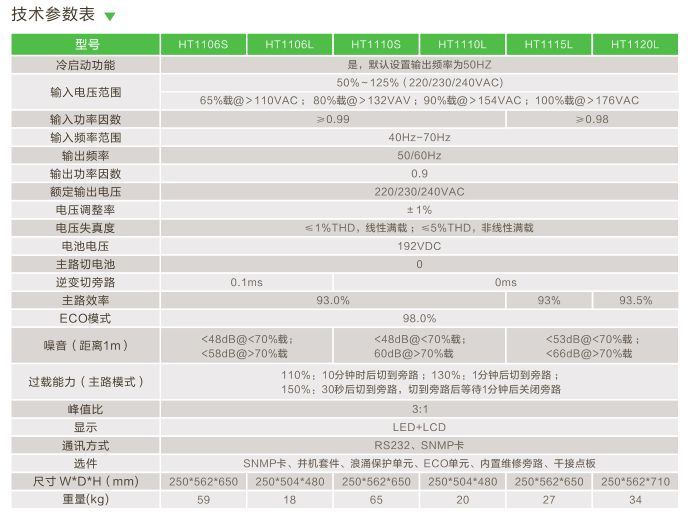Click the 型号 header cell
The height and width of the screenshot is (517, 690).
coord(86,45)
